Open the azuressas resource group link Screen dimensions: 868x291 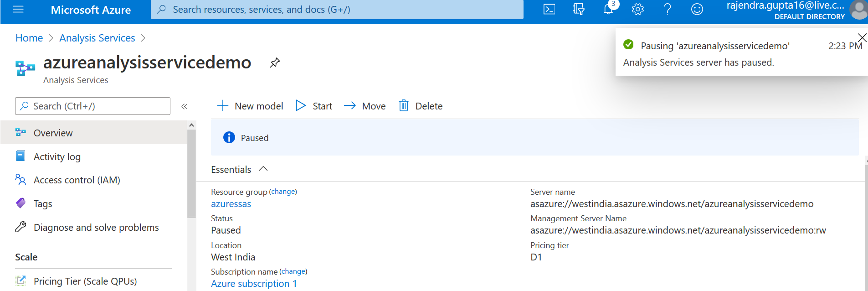tap(231, 204)
